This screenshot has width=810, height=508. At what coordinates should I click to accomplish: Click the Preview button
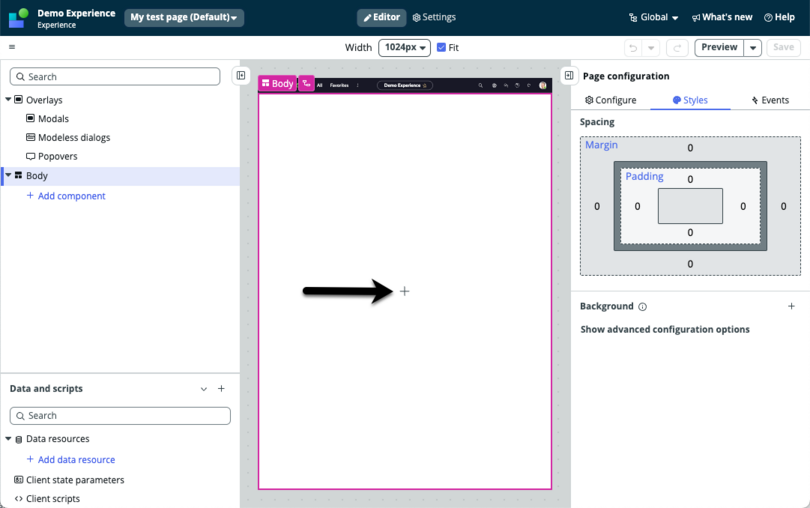coord(719,47)
